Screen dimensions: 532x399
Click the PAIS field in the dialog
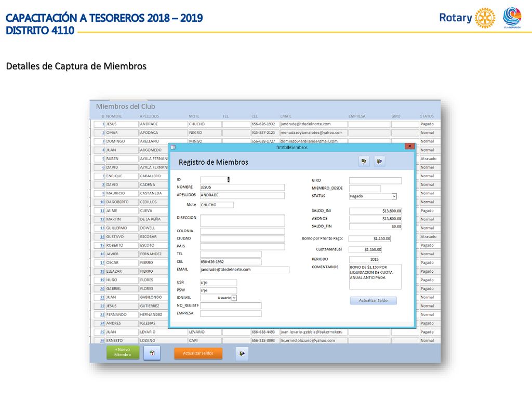click(x=242, y=246)
